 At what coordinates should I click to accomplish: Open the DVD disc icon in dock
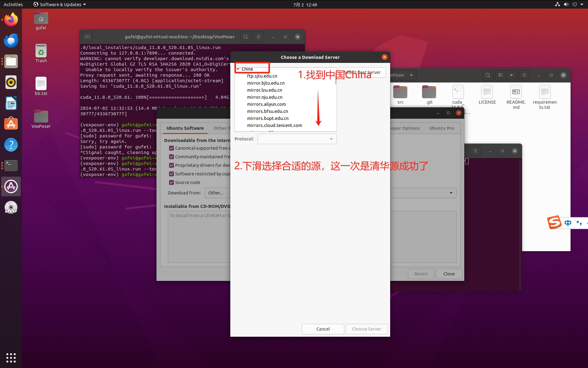point(11,207)
